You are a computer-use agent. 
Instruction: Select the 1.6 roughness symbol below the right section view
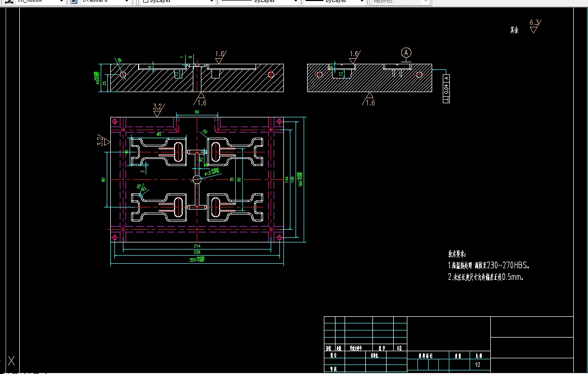[x=368, y=99]
